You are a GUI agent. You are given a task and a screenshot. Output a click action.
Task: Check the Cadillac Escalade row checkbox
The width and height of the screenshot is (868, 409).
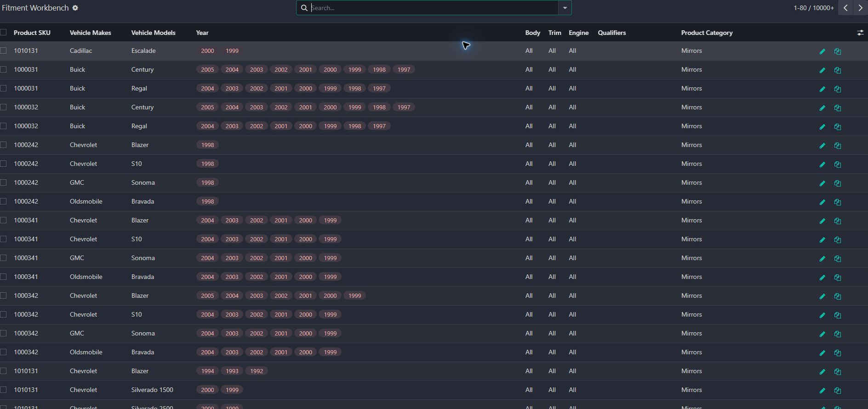coord(4,51)
